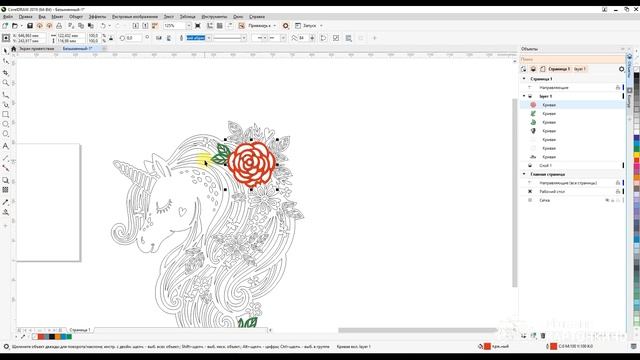640x360 pixels.
Task: Select the Polygon tool
Action: 5,134
